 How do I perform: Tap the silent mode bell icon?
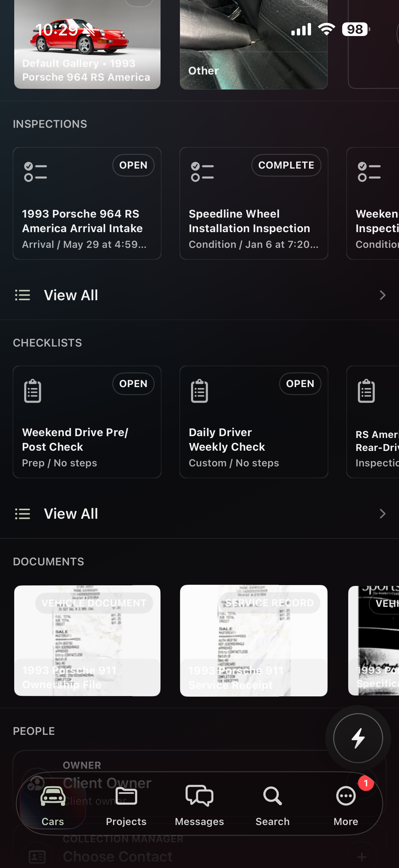tap(89, 30)
